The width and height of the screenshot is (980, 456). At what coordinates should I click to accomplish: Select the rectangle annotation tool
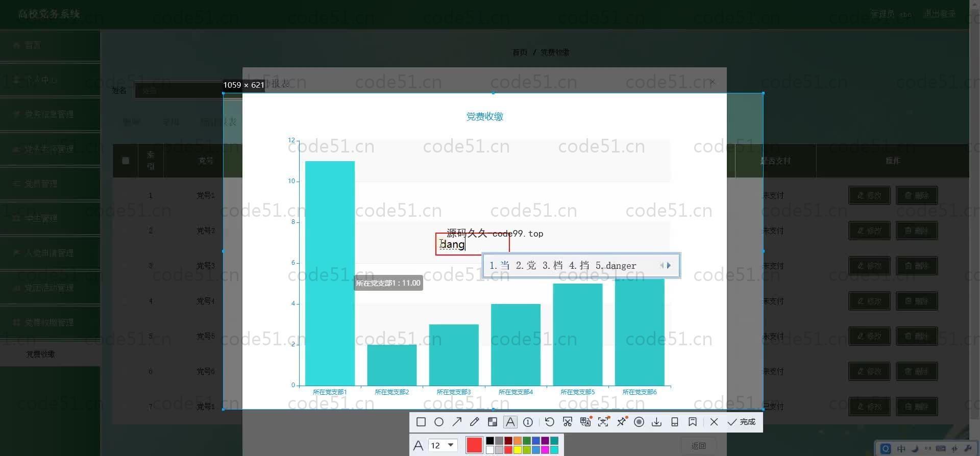(421, 422)
